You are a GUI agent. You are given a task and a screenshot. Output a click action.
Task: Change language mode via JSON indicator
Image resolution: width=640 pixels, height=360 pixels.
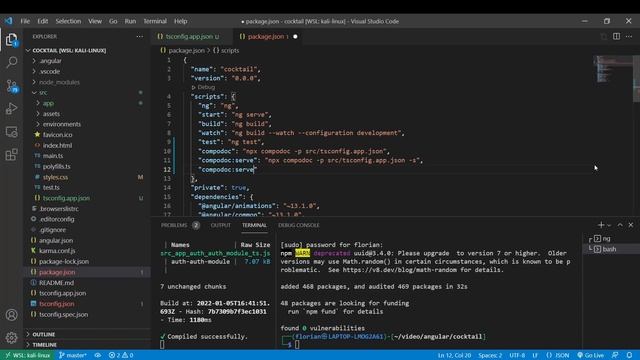point(558,355)
